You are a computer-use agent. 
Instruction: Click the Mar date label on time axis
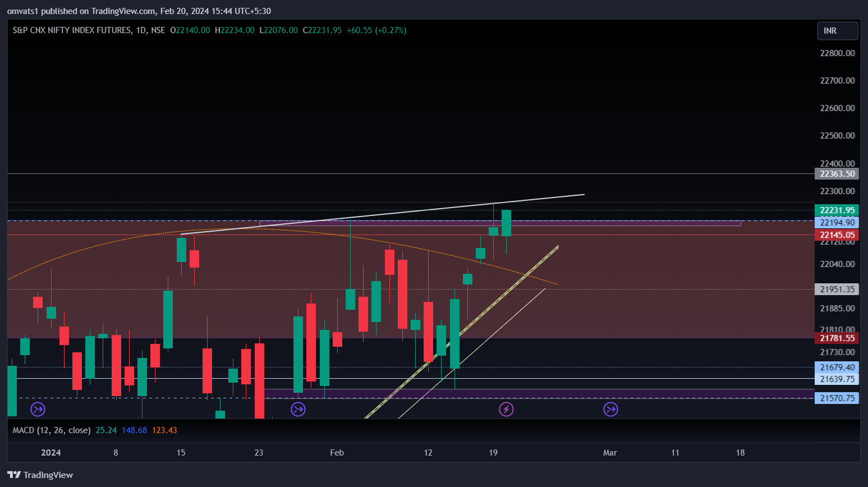click(x=610, y=453)
